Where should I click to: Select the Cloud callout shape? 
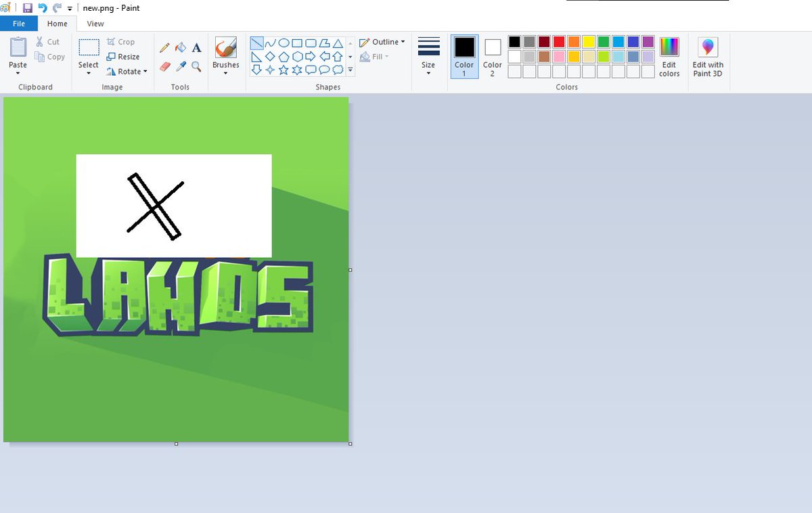[x=338, y=70]
